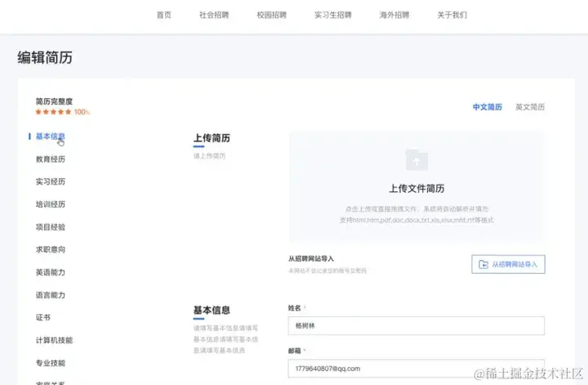This screenshot has height=385, width=588.
Task: Switch to 中文简历 tab
Action: tap(487, 107)
